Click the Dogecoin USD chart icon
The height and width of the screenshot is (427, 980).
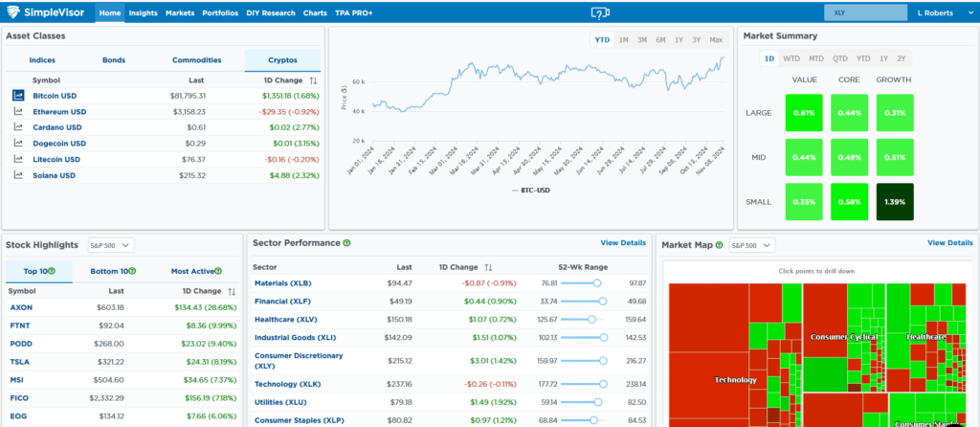[x=17, y=144]
